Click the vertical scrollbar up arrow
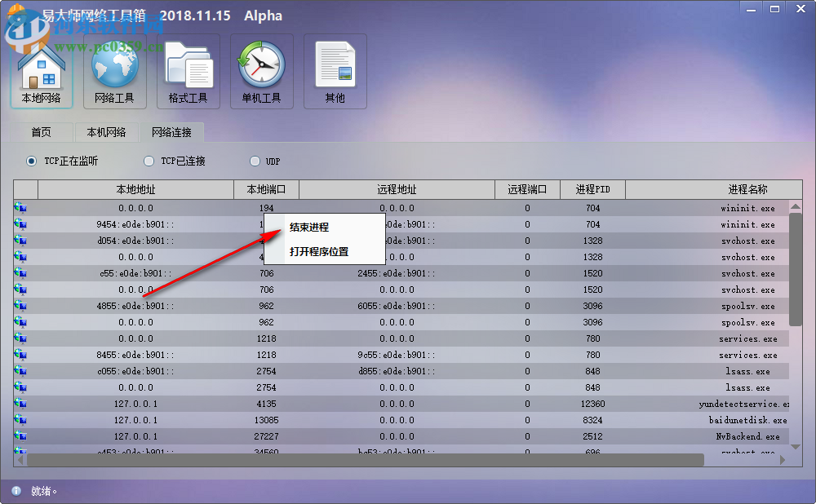 click(x=795, y=206)
